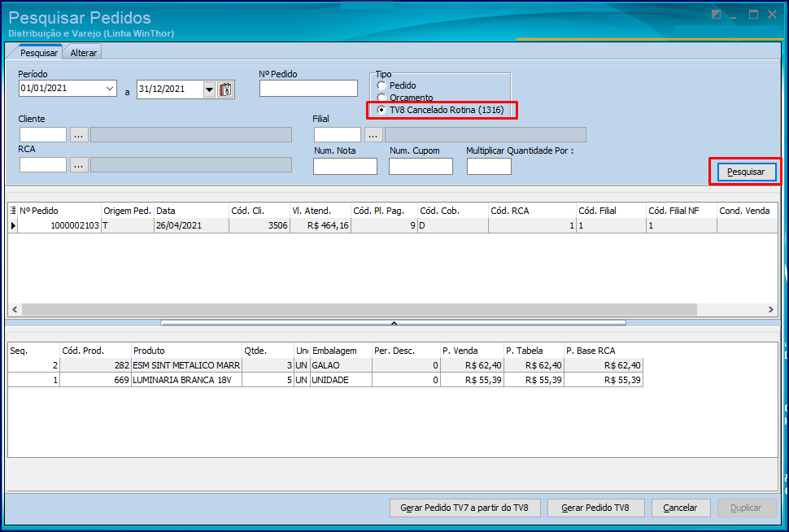Click client code cell 3506

point(259,225)
